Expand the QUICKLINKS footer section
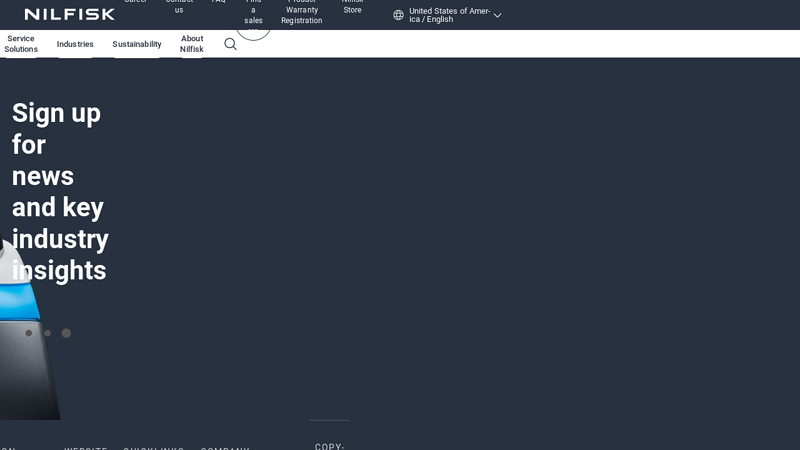This screenshot has height=450, width=800. click(x=153, y=447)
